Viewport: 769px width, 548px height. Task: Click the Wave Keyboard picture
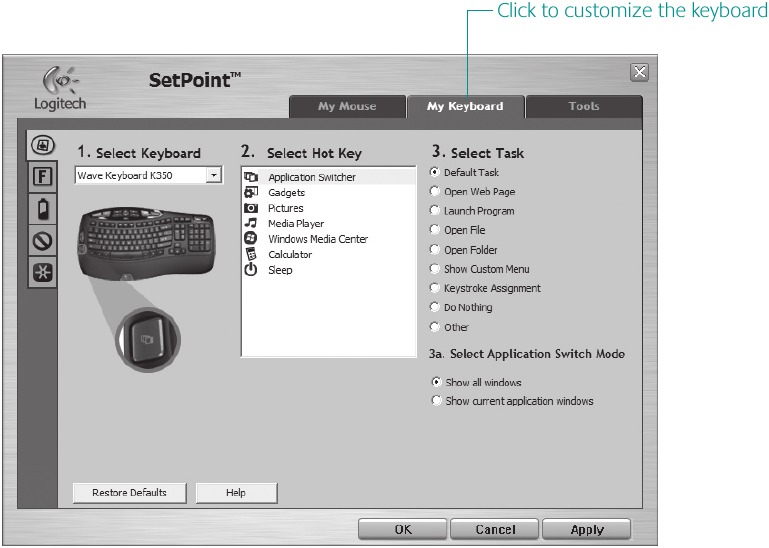146,242
